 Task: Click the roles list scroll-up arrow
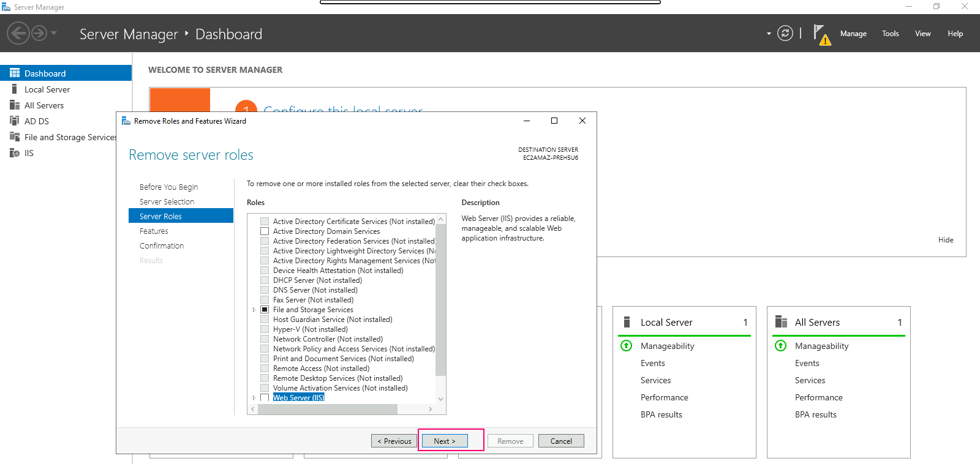(440, 219)
